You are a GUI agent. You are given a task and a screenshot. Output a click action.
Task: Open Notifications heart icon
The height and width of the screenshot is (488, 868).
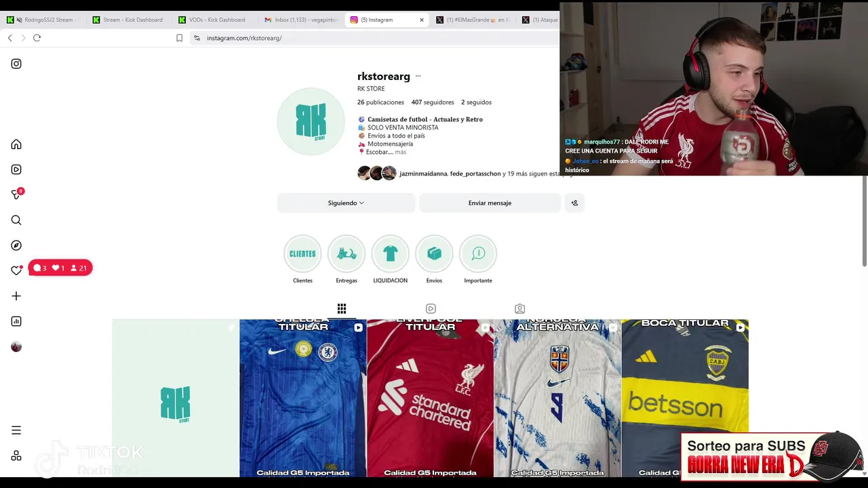click(16, 270)
